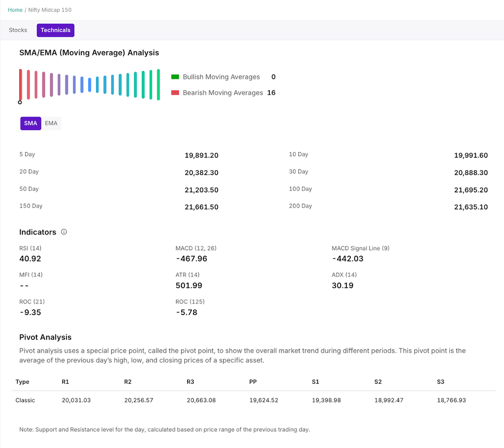Image resolution: width=504 pixels, height=448 pixels.
Task: Open the Stocks tab
Action: pyautogui.click(x=18, y=30)
